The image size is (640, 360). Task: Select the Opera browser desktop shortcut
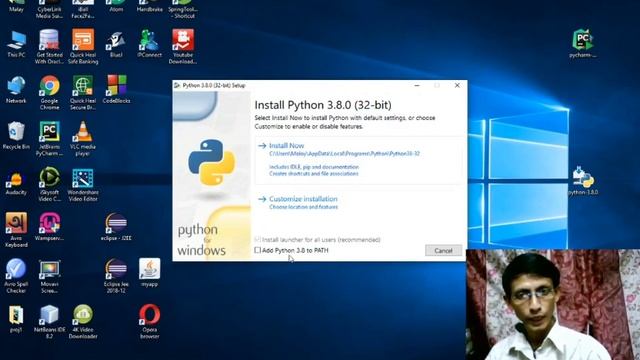point(149,322)
